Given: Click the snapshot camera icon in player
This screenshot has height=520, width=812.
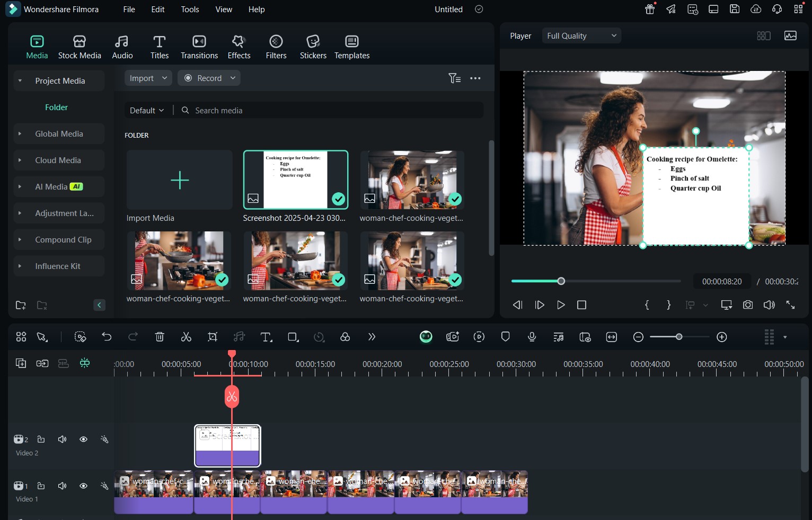Looking at the screenshot, I should pyautogui.click(x=748, y=305).
